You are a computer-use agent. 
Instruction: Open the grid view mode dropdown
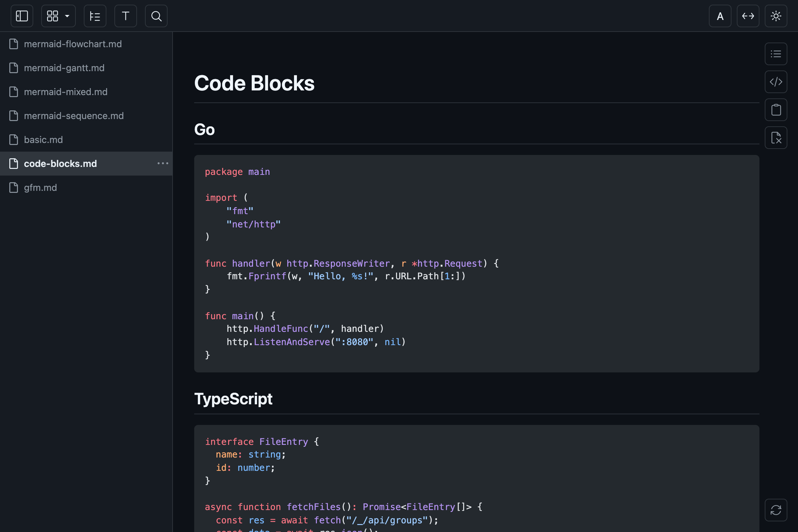pyautogui.click(x=59, y=16)
